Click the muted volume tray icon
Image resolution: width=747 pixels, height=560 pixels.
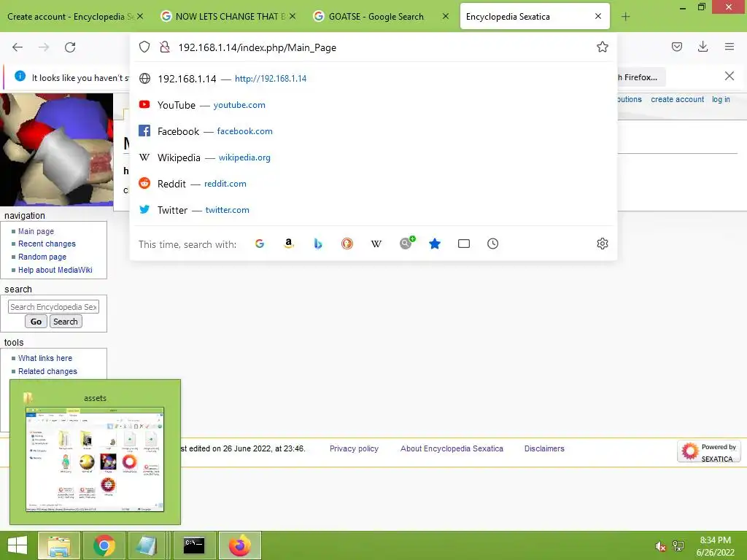tap(660, 546)
